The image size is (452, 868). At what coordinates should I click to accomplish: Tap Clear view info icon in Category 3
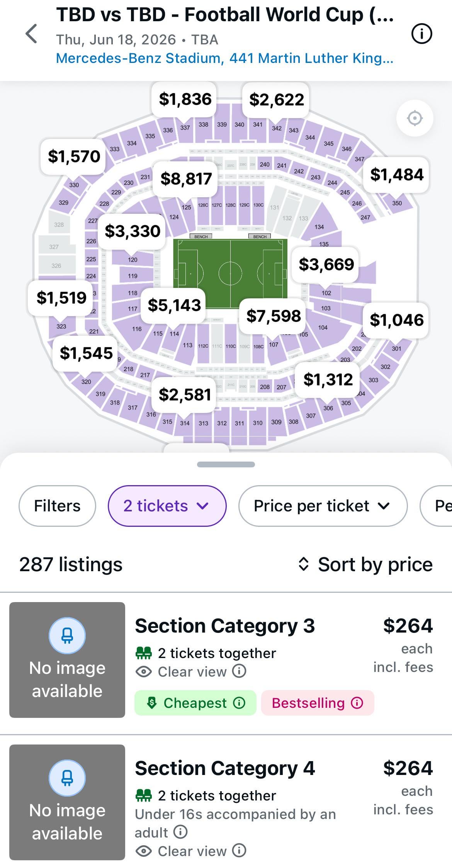click(x=239, y=671)
